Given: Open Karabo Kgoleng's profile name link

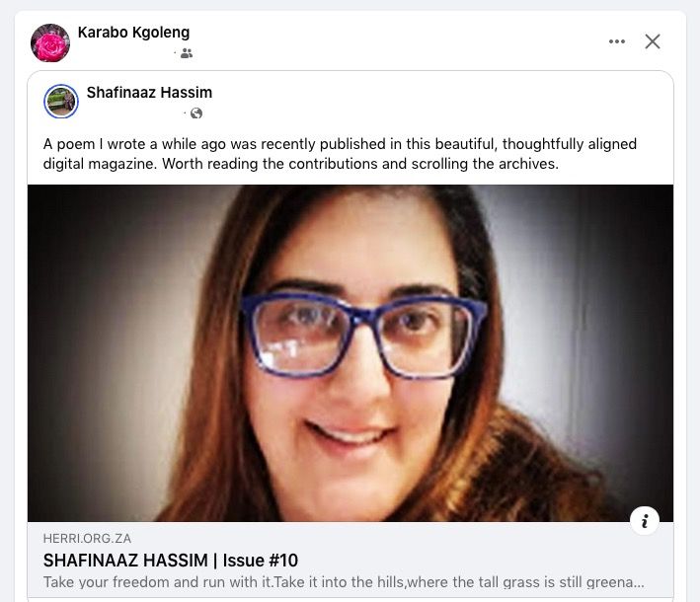Looking at the screenshot, I should [133, 33].
